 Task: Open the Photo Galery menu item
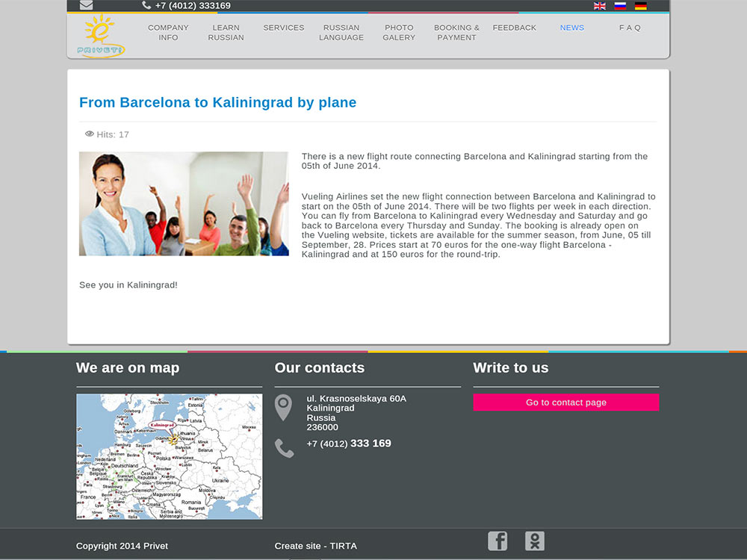pos(399,32)
